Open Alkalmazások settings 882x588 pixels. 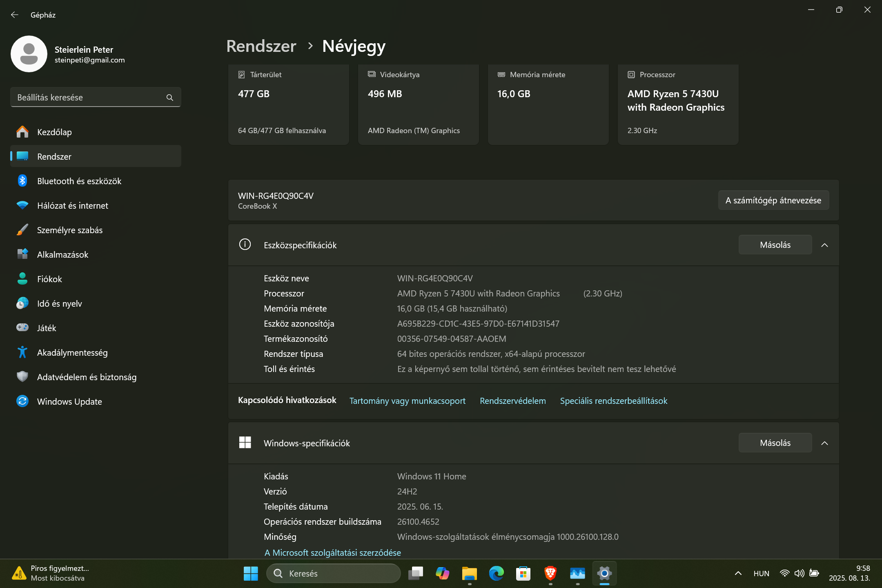[96, 254]
